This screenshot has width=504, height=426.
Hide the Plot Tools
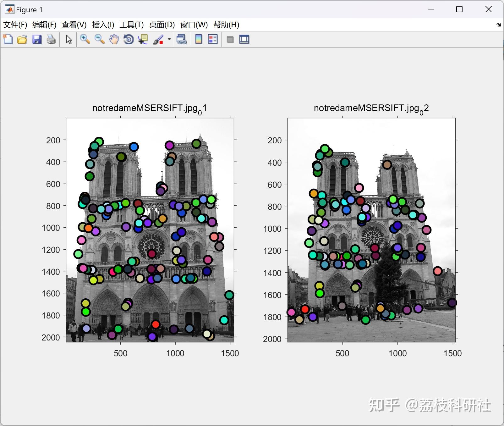tap(230, 39)
